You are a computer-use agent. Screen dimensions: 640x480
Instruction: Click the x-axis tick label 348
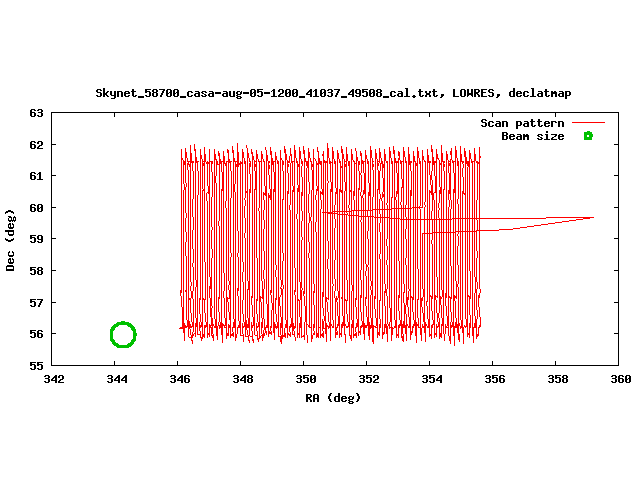243,380
